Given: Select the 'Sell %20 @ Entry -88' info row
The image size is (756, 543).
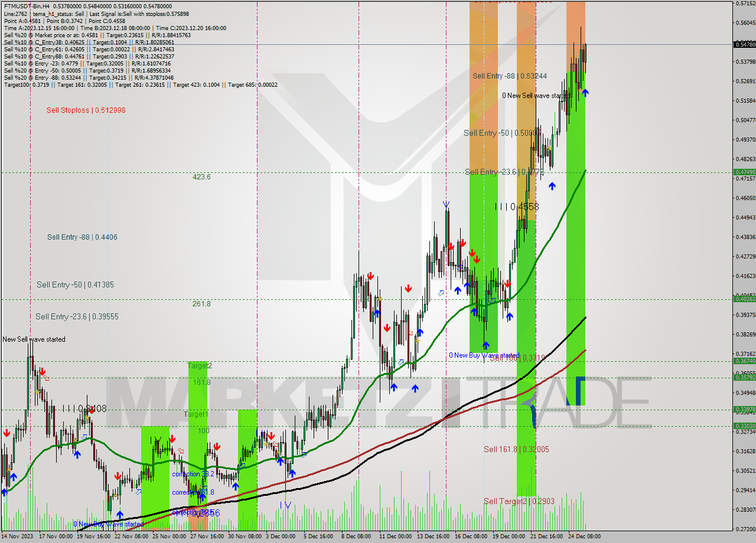Looking at the screenshot, I should pos(89,77).
